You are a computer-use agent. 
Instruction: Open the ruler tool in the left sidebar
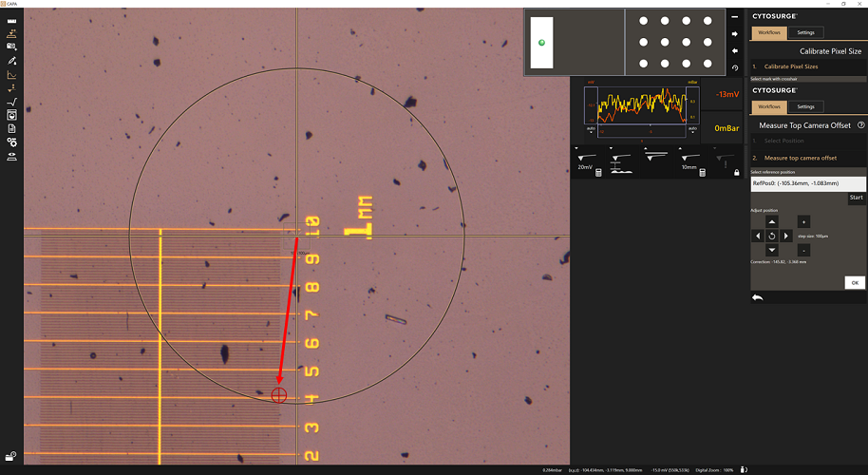(11, 21)
